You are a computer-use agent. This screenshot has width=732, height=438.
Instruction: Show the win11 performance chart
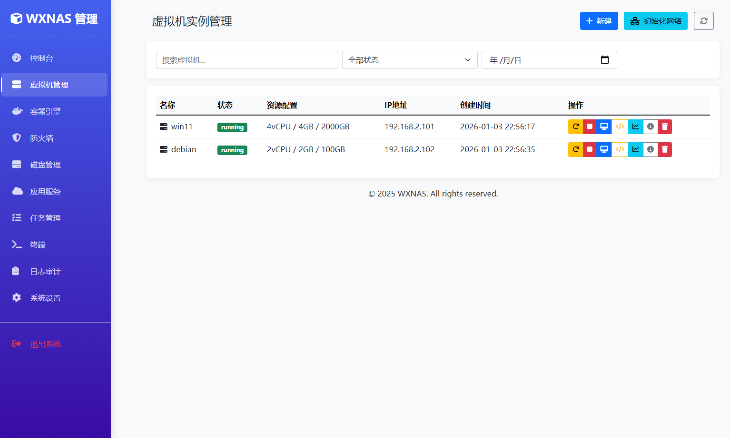point(635,127)
